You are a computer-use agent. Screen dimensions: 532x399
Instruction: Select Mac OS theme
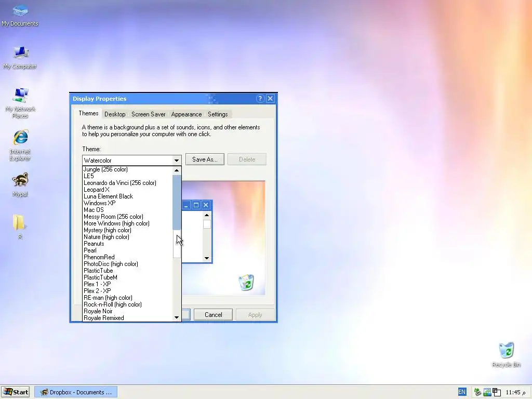click(x=128, y=210)
